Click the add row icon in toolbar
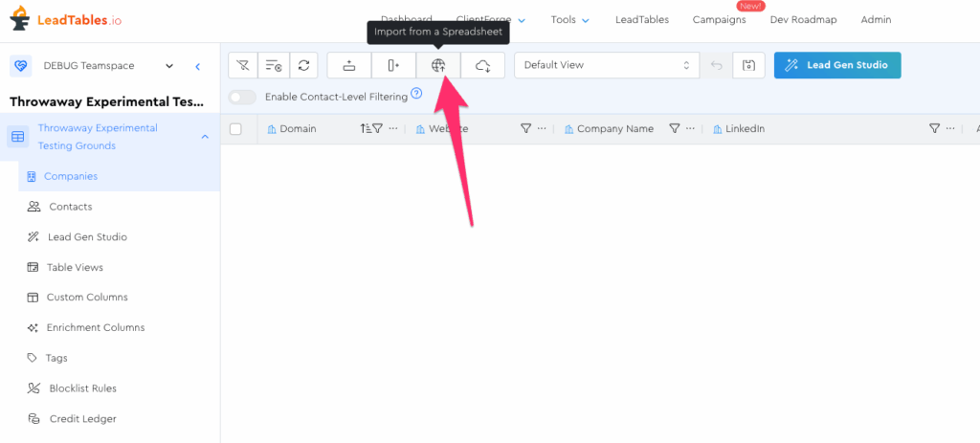The width and height of the screenshot is (980, 443). pos(349,65)
